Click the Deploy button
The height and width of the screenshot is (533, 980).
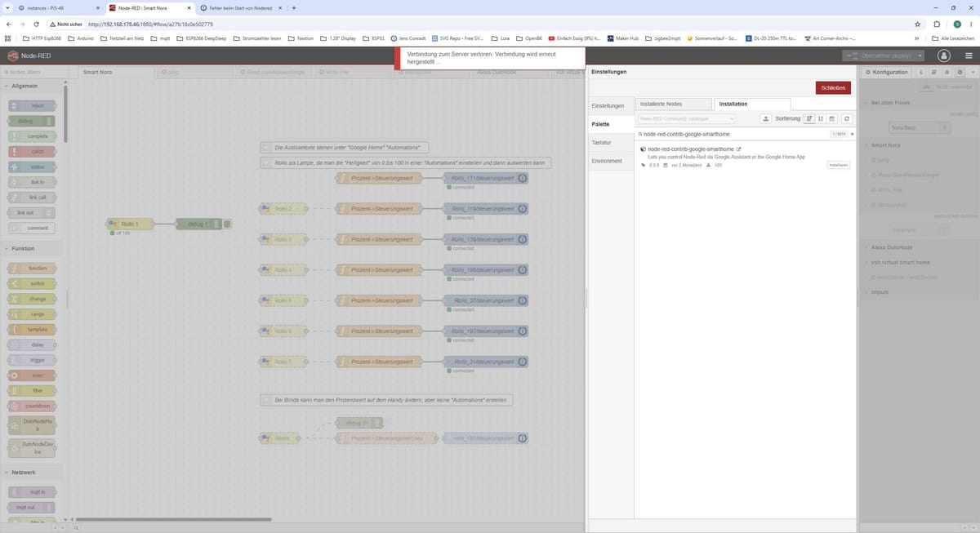879,56
